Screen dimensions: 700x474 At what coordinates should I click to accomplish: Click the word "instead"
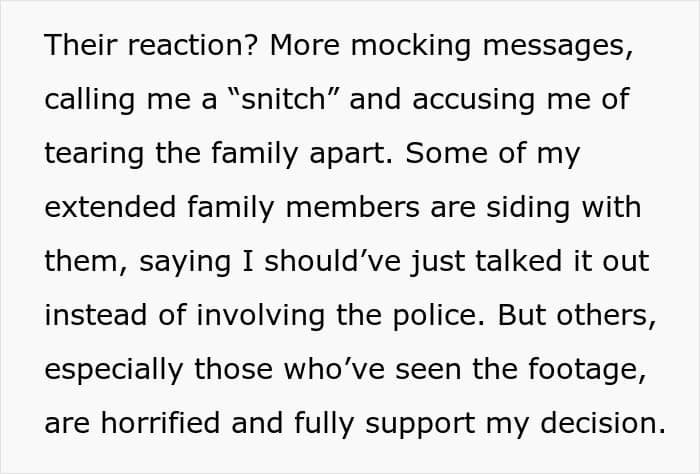(x=96, y=316)
